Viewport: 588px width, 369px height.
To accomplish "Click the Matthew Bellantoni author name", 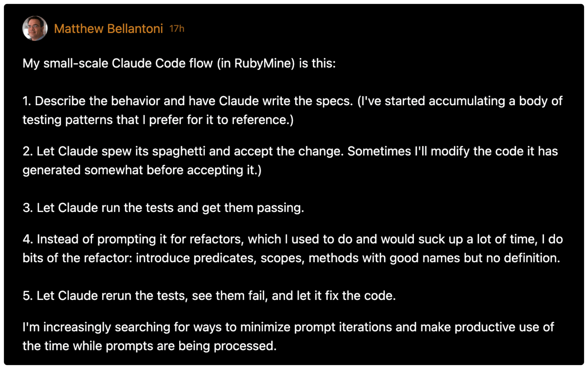I will 108,29.
